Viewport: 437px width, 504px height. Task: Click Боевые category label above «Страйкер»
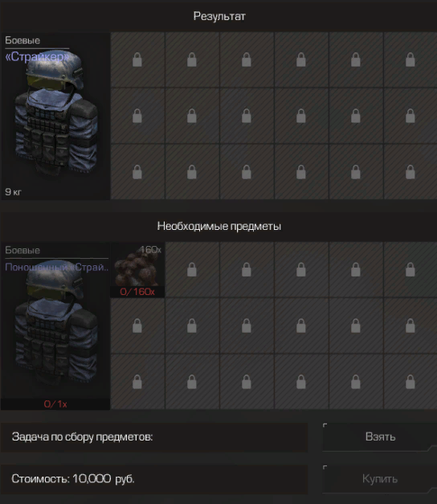point(22,40)
